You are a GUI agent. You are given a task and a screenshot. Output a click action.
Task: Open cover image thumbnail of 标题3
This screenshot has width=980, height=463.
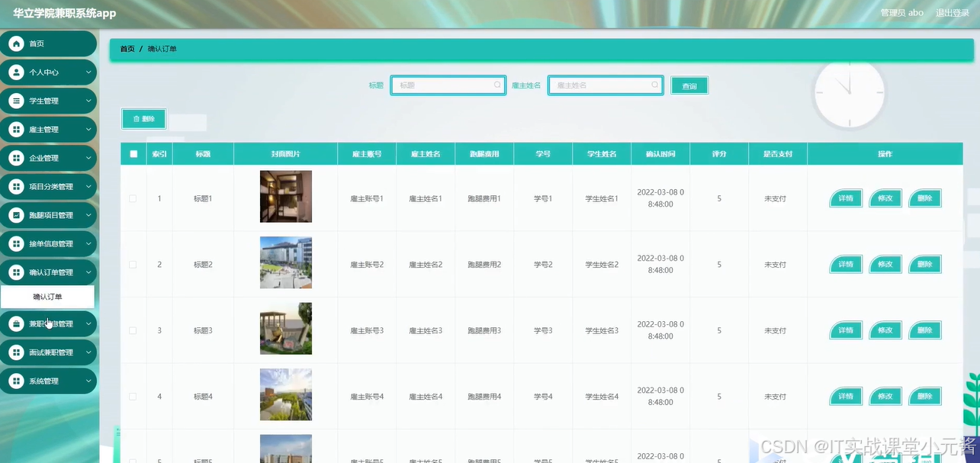click(286, 329)
